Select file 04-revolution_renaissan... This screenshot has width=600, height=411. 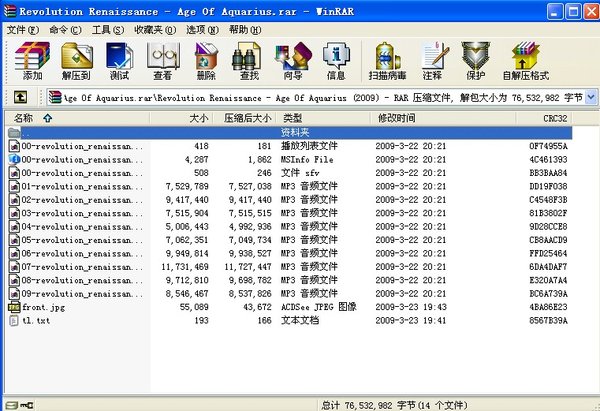[82, 227]
